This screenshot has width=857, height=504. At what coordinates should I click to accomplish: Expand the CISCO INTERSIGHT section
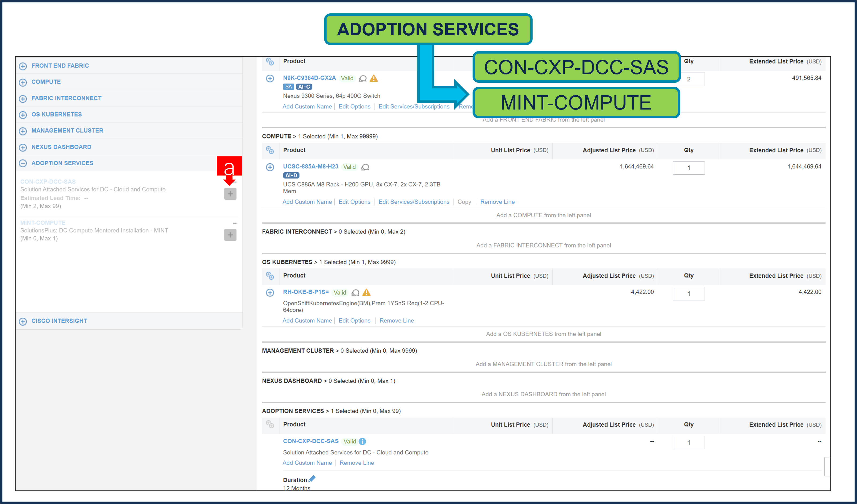pyautogui.click(x=23, y=321)
